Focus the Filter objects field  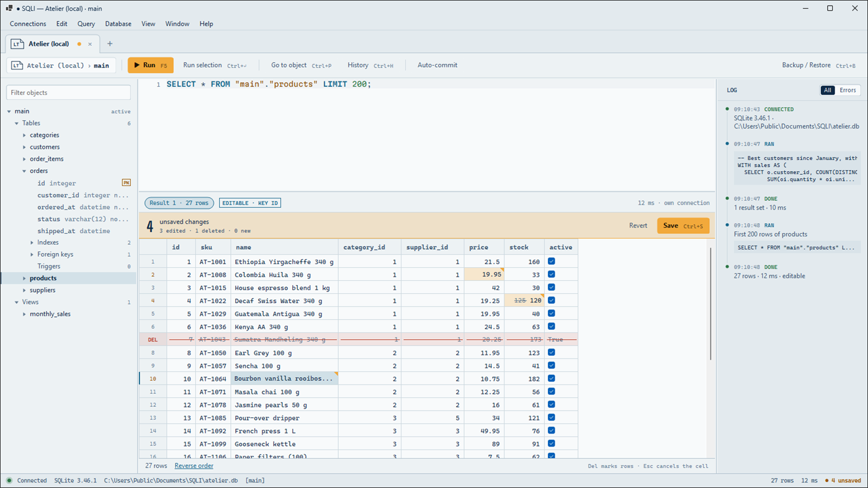(68, 92)
